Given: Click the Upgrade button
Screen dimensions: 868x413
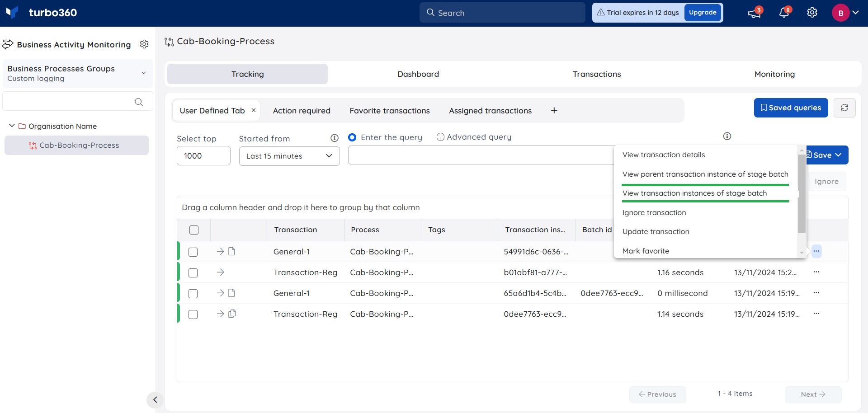Looking at the screenshot, I should [703, 13].
